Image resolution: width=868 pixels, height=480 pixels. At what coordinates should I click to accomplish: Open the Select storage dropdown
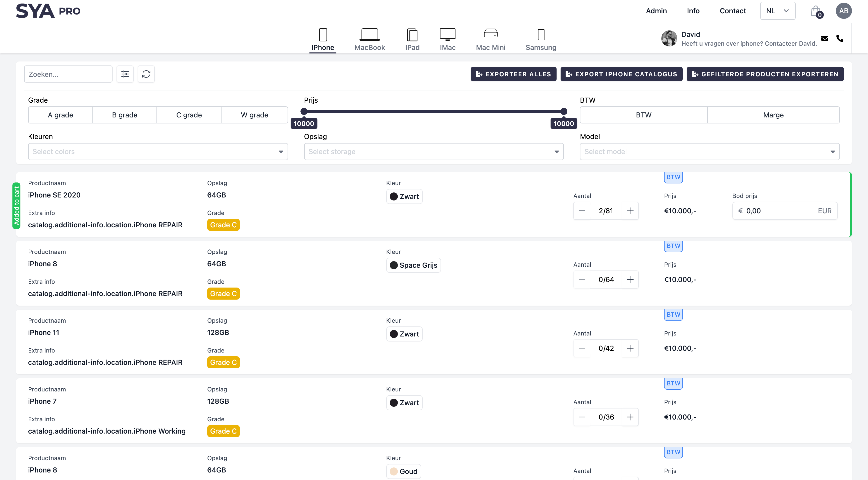(x=434, y=152)
